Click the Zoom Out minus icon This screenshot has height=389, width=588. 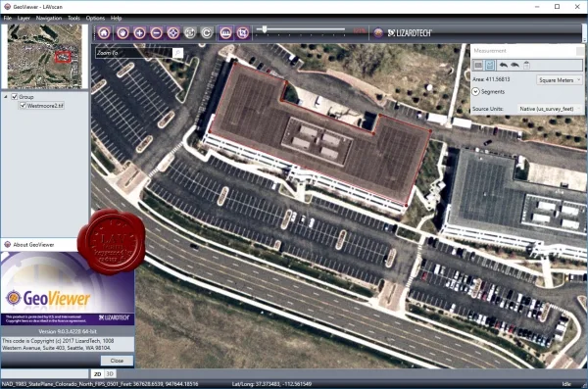[157, 33]
